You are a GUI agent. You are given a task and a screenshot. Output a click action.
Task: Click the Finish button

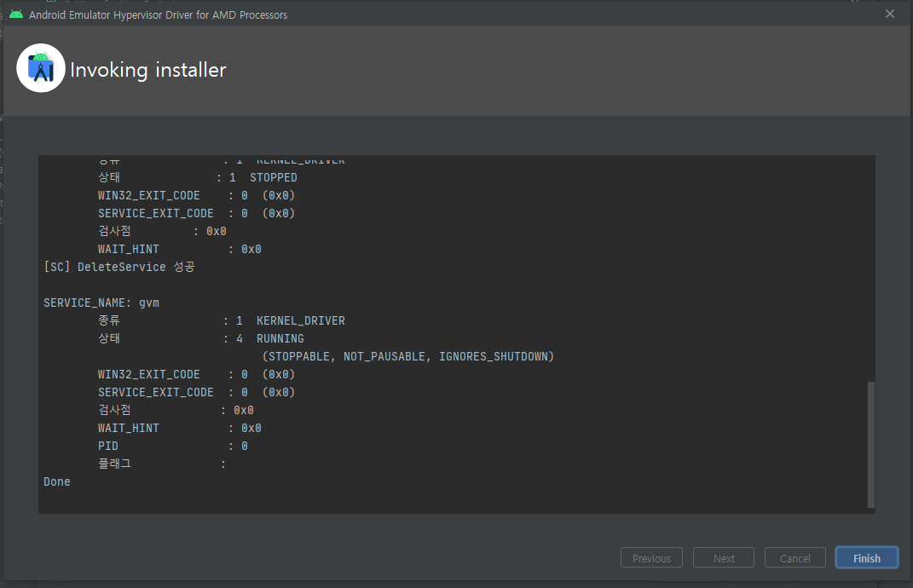tap(866, 557)
